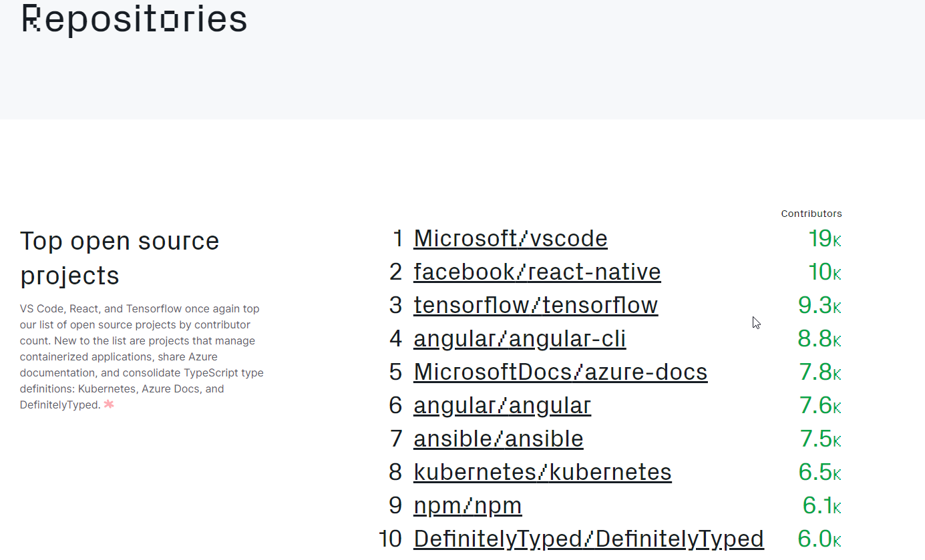The width and height of the screenshot is (925, 560).
Task: Click the Contributors column header
Action: point(811,214)
